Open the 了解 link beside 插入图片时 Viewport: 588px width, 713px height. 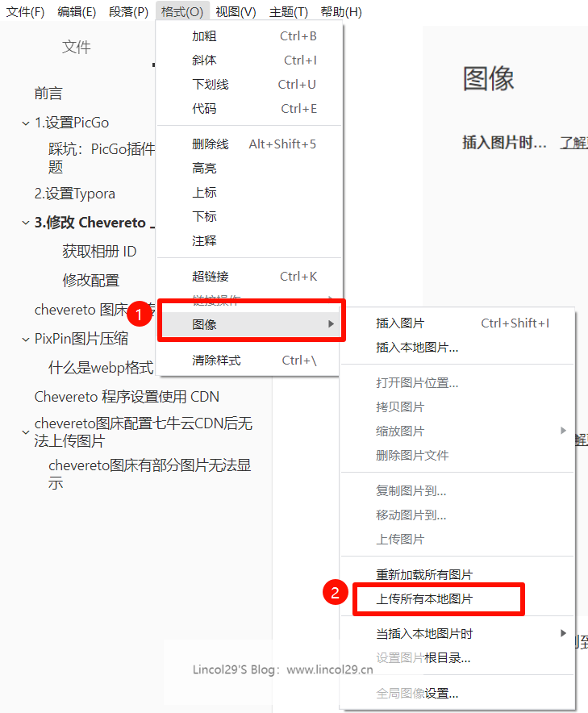pyautogui.click(x=573, y=143)
